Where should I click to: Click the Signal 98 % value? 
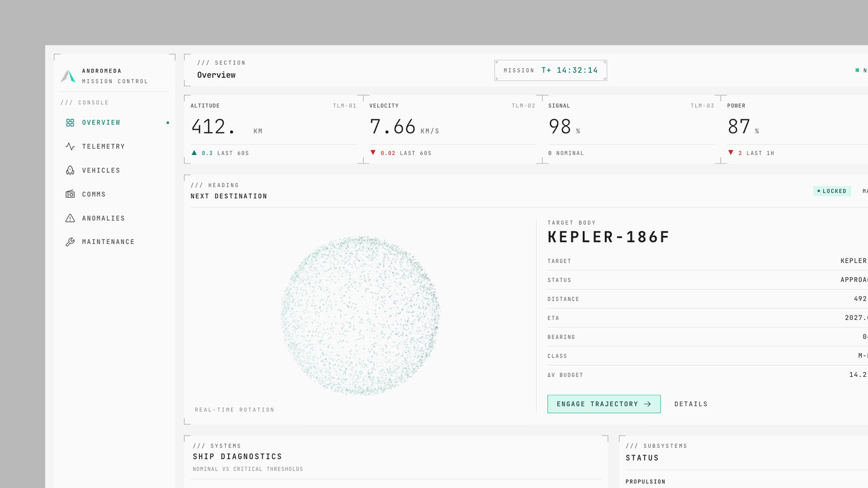pos(564,127)
